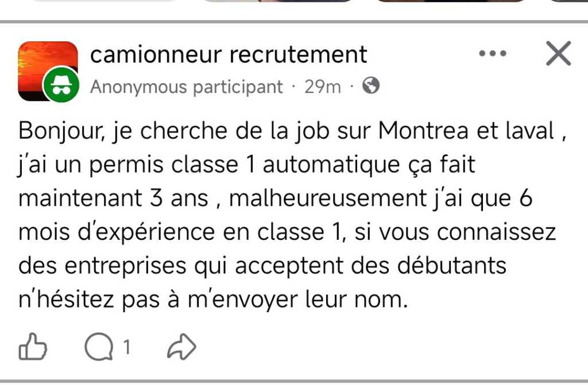The width and height of the screenshot is (588, 385).
Task: Click the line mentioning permis classe 1 automatique
Action: pos(247,165)
